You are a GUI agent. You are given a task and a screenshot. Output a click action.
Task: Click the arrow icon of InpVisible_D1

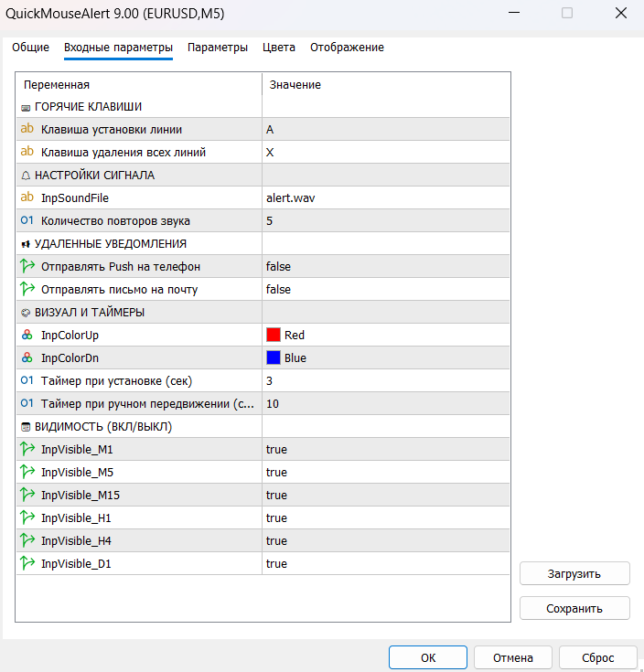click(x=27, y=562)
